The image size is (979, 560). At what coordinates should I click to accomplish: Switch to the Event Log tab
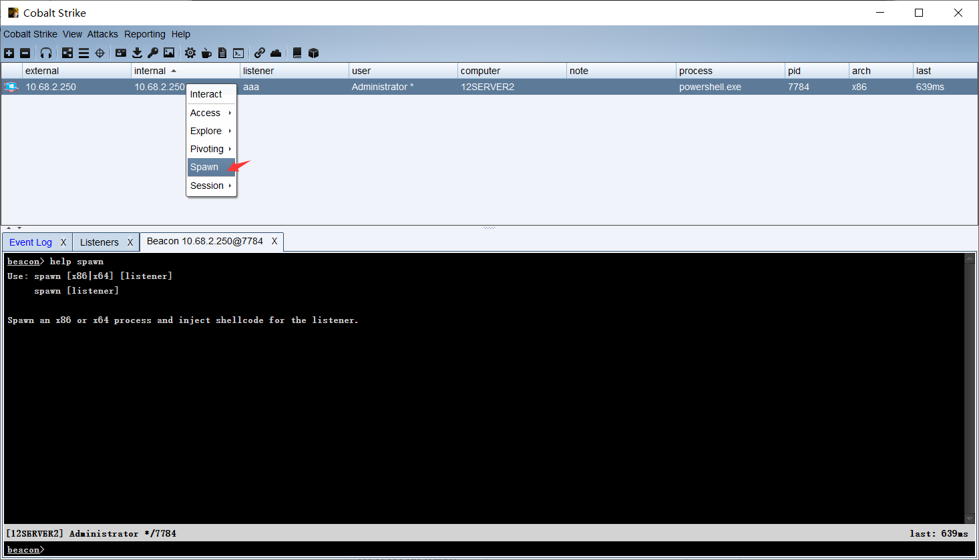31,242
